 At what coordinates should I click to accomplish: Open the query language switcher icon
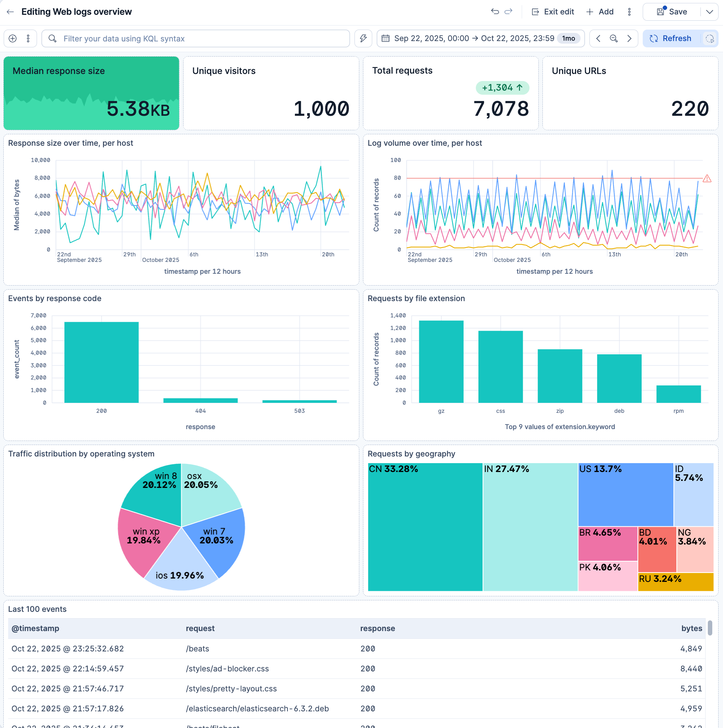363,38
